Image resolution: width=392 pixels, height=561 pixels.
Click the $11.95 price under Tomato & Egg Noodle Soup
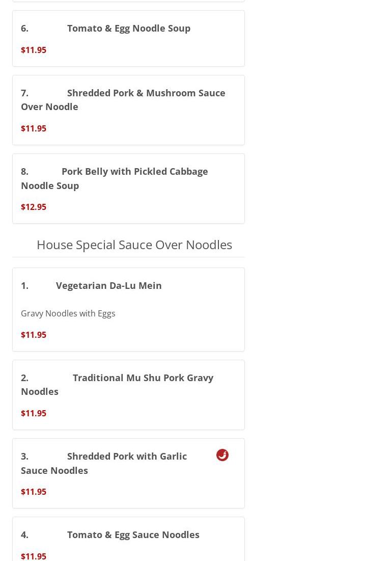coord(34,50)
